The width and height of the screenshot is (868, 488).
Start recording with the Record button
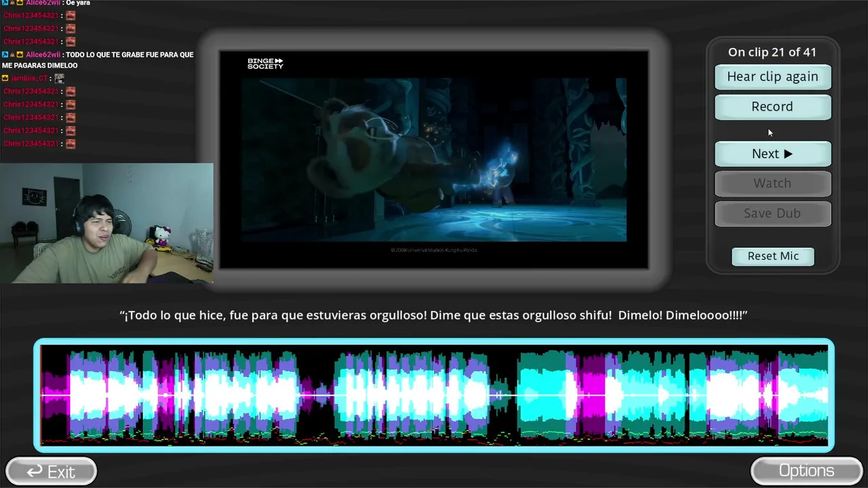772,106
